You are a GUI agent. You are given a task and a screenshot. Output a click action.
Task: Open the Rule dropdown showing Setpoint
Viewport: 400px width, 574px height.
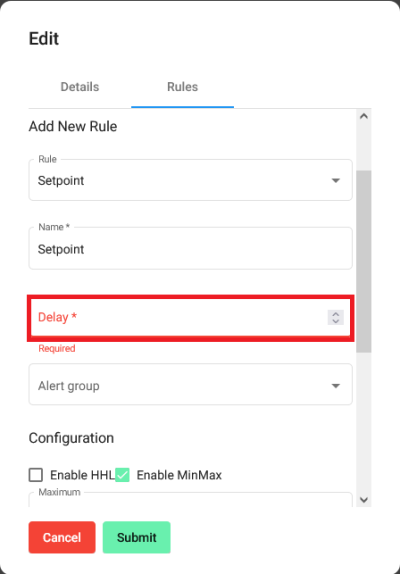(191, 180)
